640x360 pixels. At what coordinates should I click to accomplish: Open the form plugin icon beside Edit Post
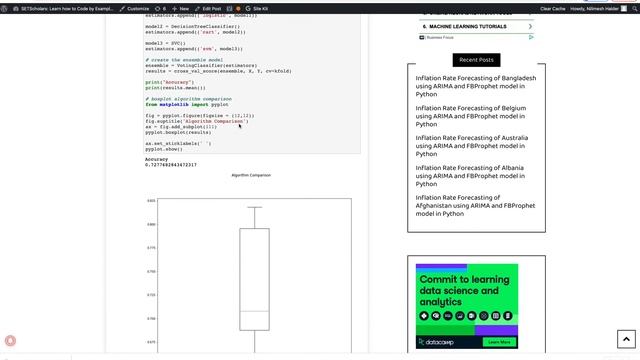229,9
